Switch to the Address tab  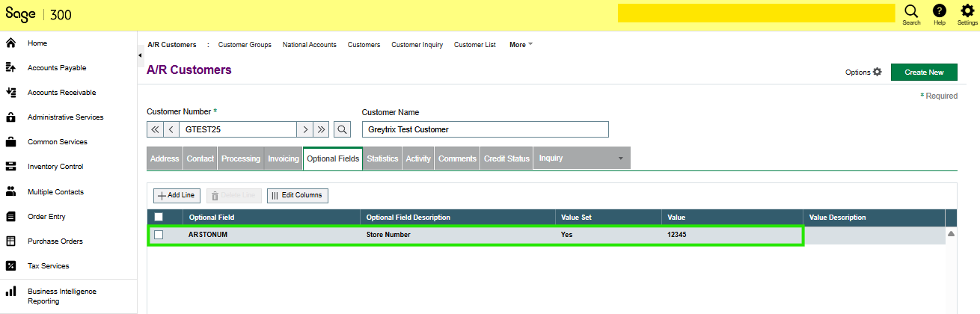coord(165,158)
